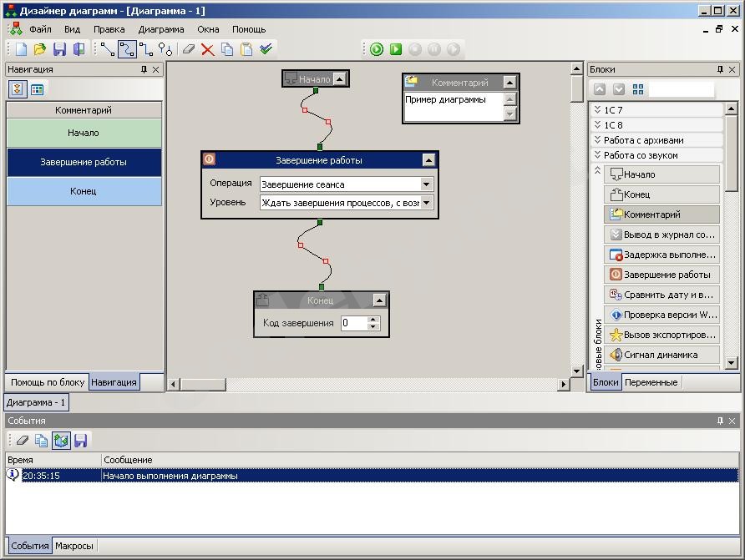
Task: Select Конец in the Navigation list
Action: coord(84,191)
